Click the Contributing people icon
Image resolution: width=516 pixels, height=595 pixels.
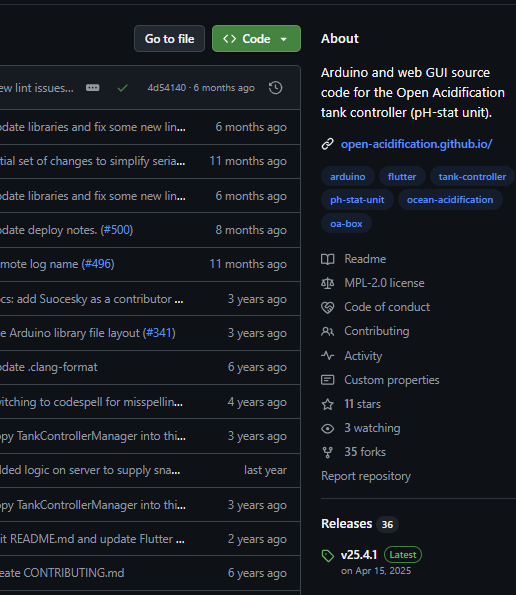coord(327,331)
